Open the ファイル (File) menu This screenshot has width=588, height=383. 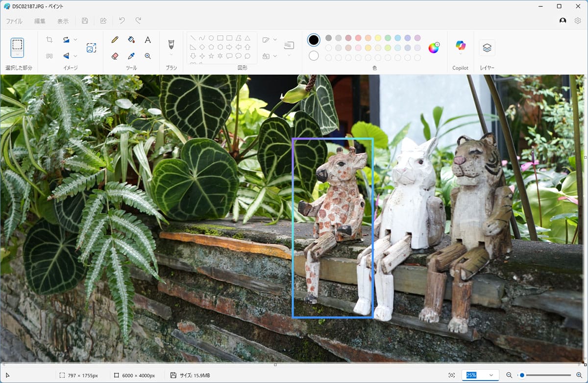[x=14, y=21]
